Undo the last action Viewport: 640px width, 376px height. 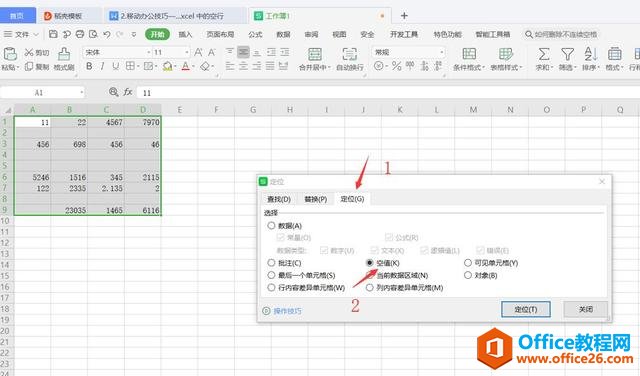point(107,34)
